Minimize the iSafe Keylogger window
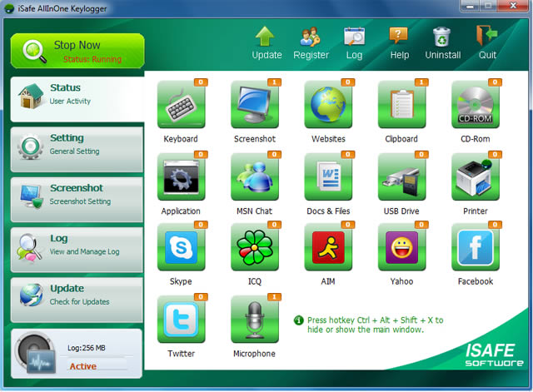 (x=470, y=6)
